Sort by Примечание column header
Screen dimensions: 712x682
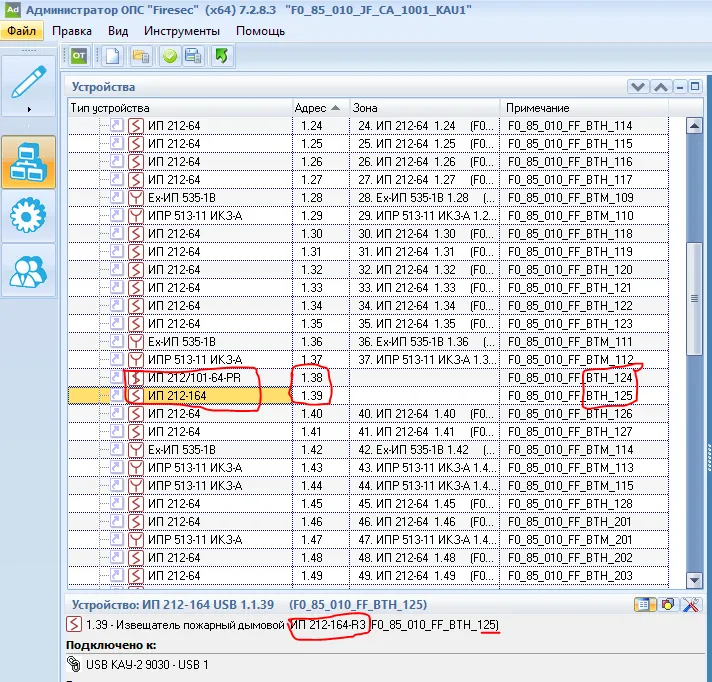coord(584,108)
